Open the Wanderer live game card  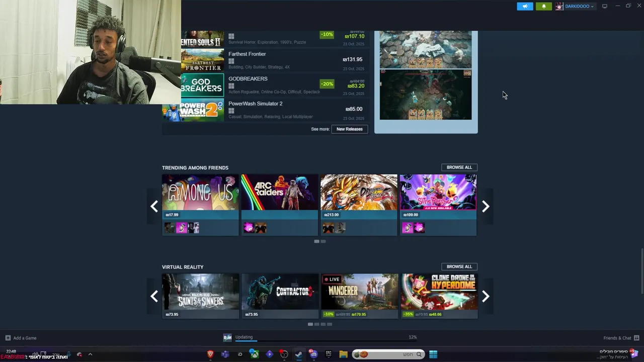(359, 296)
